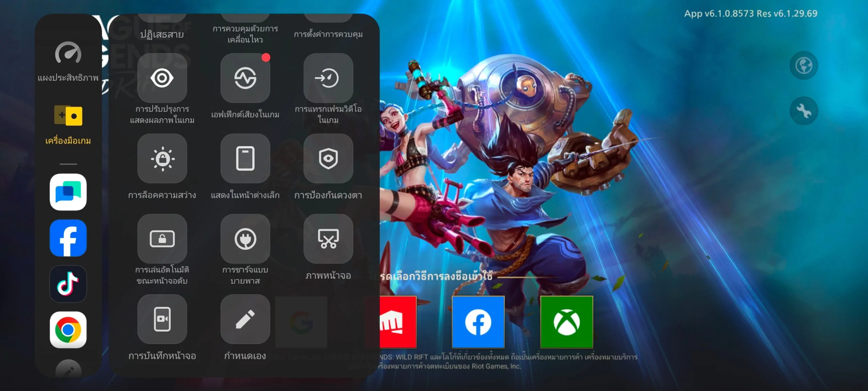
Task: Click the globe language icon
Action: [804, 66]
